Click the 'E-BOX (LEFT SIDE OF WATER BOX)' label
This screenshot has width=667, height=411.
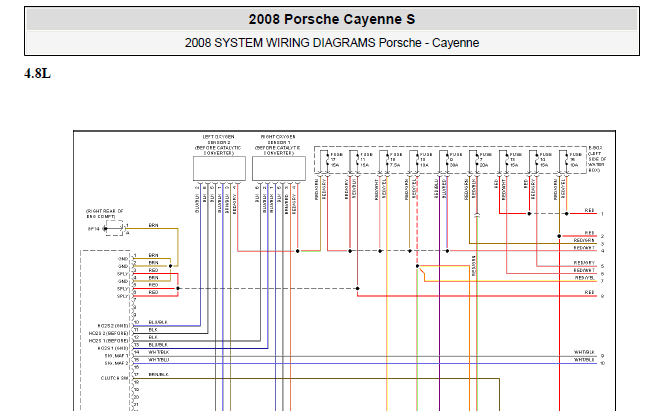[x=597, y=159]
